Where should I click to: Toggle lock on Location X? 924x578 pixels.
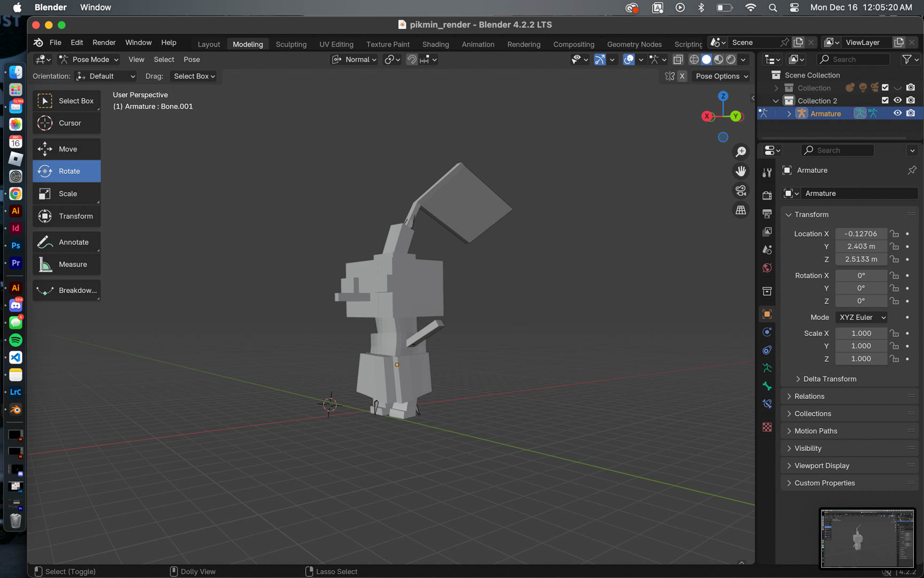(x=895, y=234)
